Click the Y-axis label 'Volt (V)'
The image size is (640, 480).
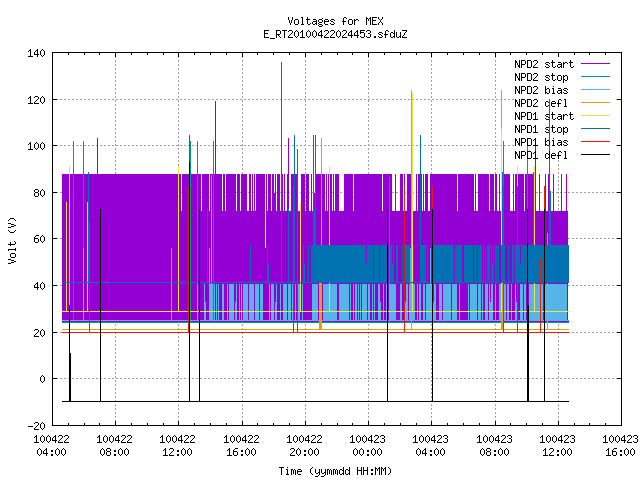(x=13, y=240)
